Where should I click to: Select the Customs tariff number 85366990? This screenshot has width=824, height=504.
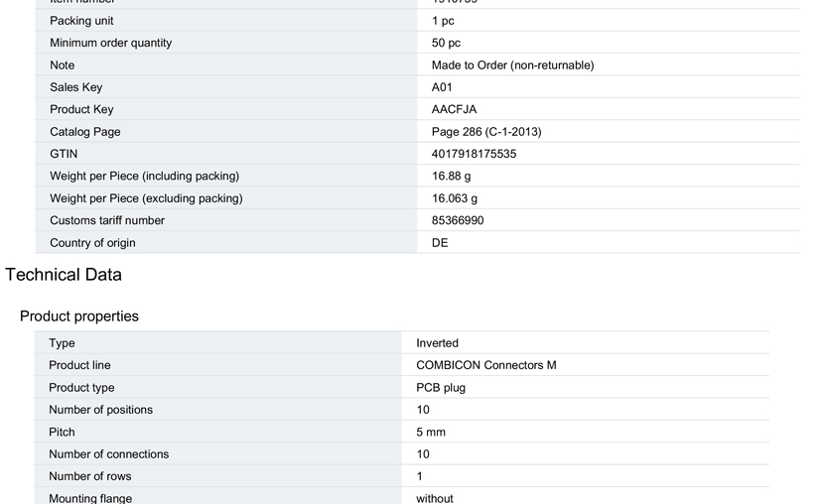pyautogui.click(x=458, y=220)
